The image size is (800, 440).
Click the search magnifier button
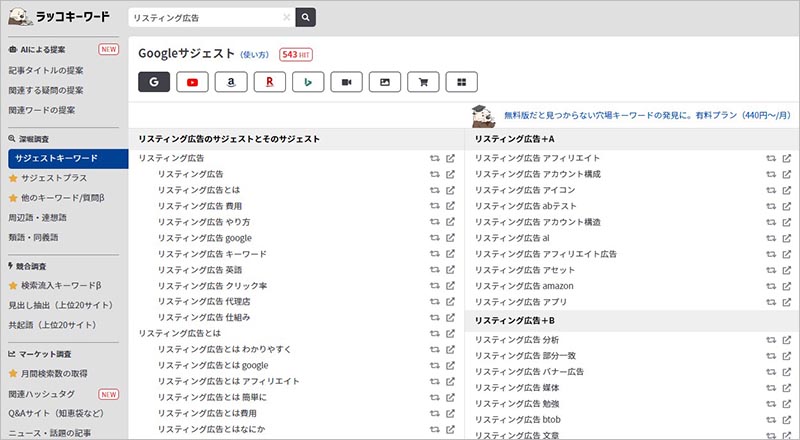tap(305, 17)
